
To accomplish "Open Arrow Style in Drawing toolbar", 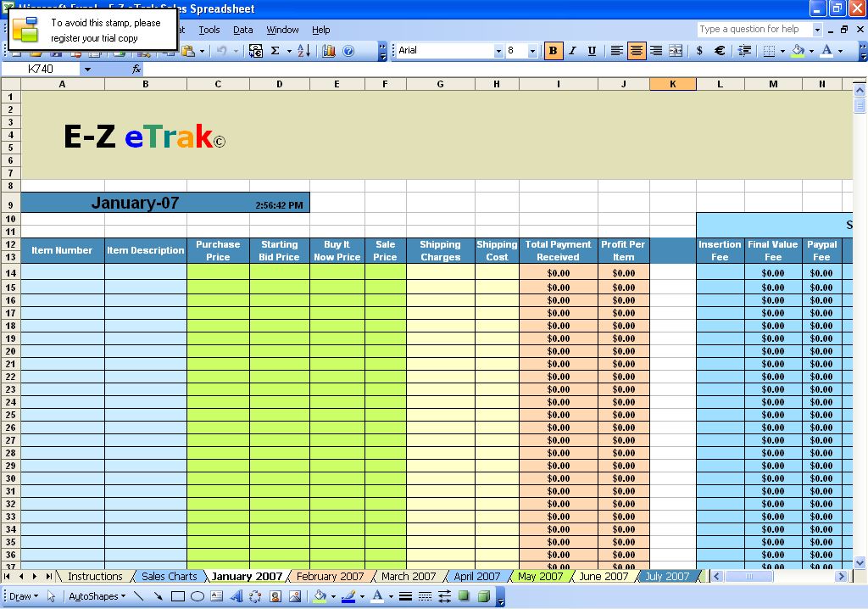I will coord(444,597).
